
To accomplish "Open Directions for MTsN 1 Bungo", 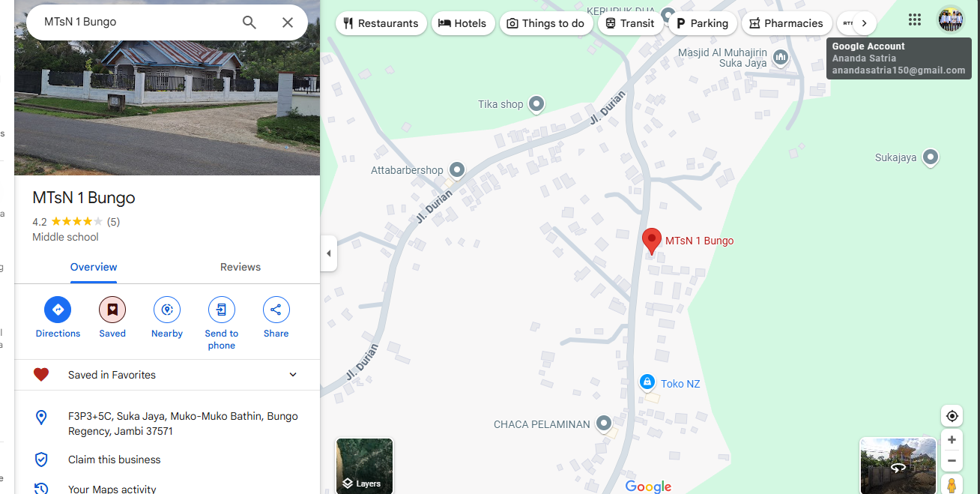I will [x=58, y=310].
